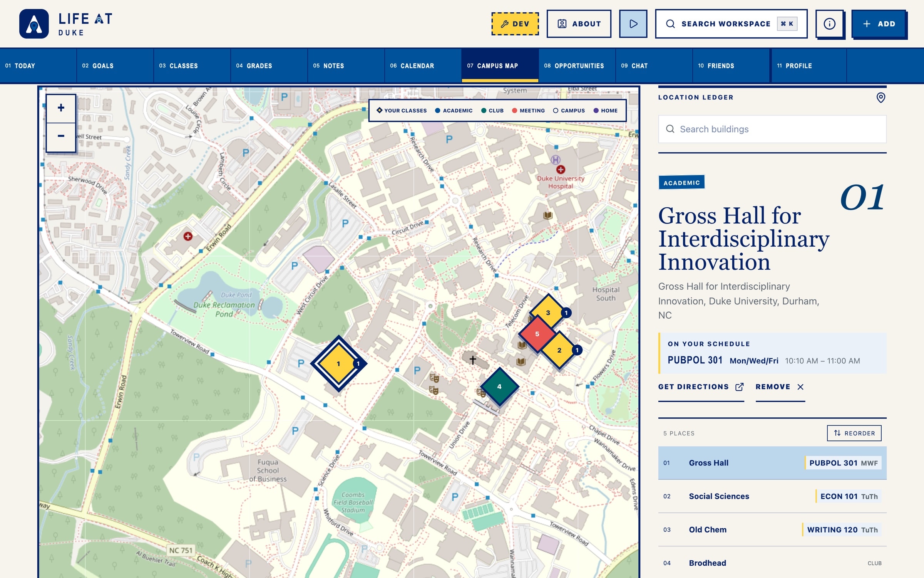The height and width of the screenshot is (578, 924).
Task: Click the ⌘K shortcut badge
Action: [x=787, y=24]
